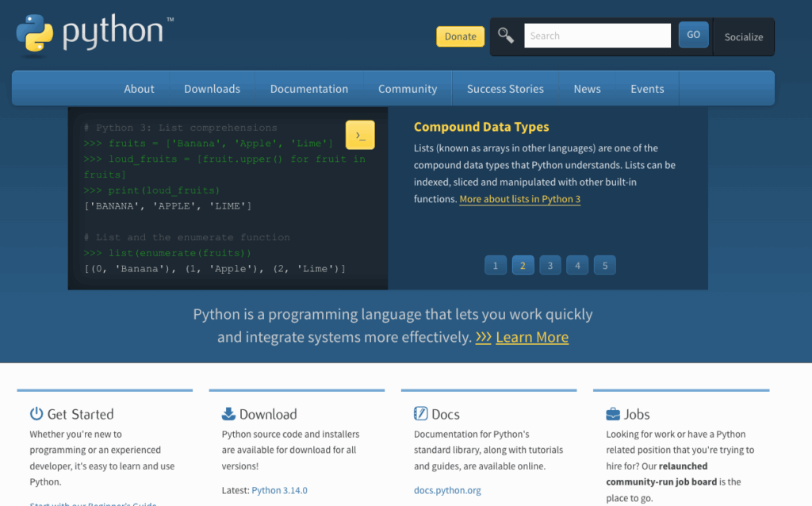This screenshot has height=506, width=812.
Task: Click the Download arrow icon
Action: click(228, 413)
